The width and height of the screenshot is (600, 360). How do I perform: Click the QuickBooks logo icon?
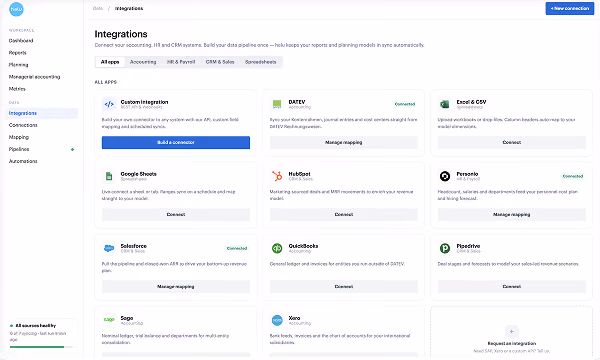tap(277, 248)
